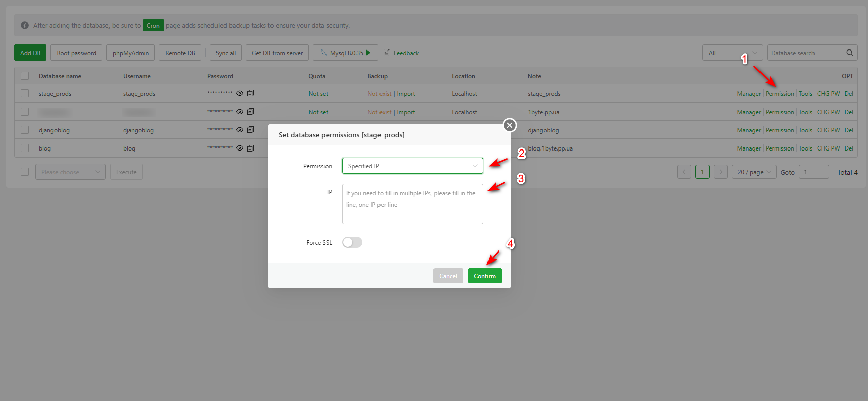This screenshot has width=868, height=401.
Task: Open the All filter dropdown
Action: pyautogui.click(x=732, y=53)
